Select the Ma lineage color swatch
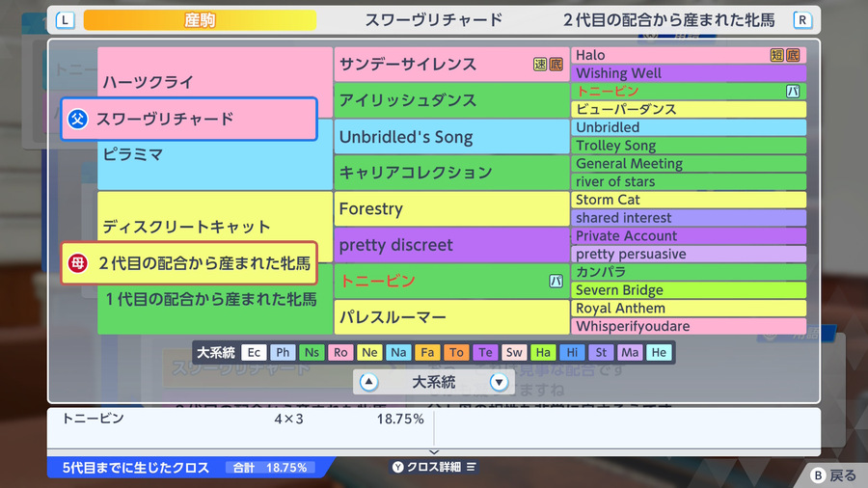The width and height of the screenshot is (868, 488). coord(630,352)
